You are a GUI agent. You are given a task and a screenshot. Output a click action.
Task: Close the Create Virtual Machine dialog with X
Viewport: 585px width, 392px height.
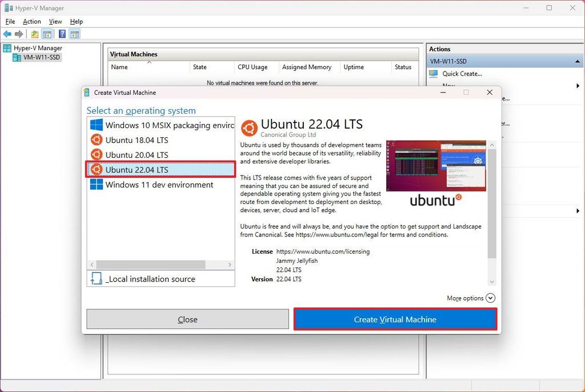[490, 93]
